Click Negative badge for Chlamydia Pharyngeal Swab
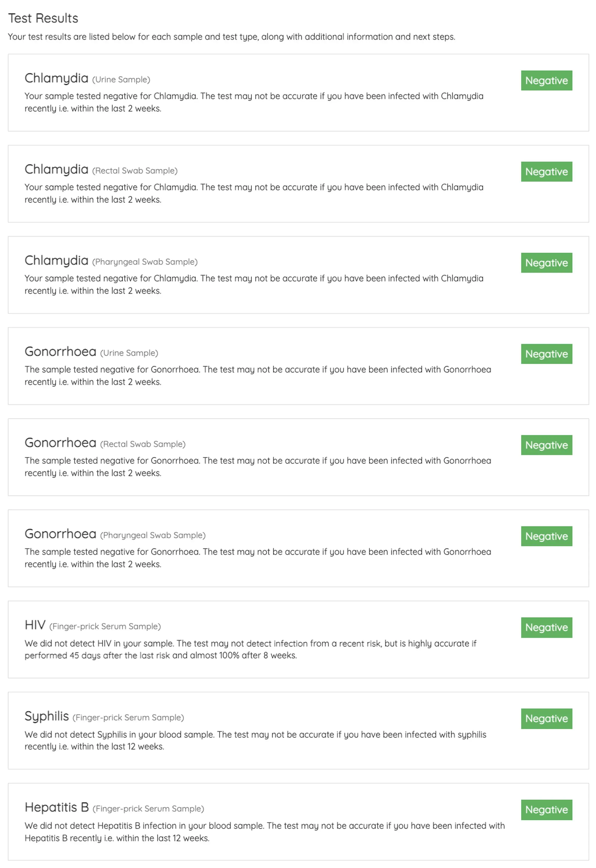 (x=546, y=263)
